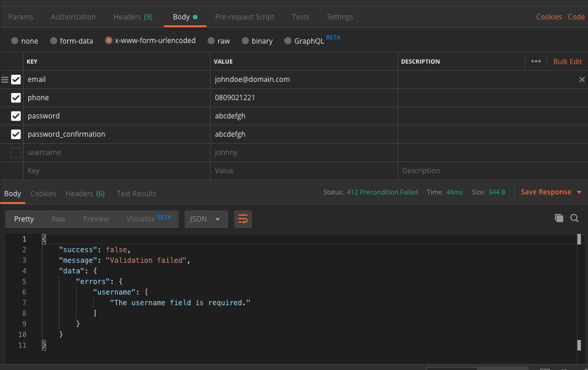Viewport: 588px width, 370px height.
Task: Click the empty Description placeholder field
Action: [x=492, y=171]
